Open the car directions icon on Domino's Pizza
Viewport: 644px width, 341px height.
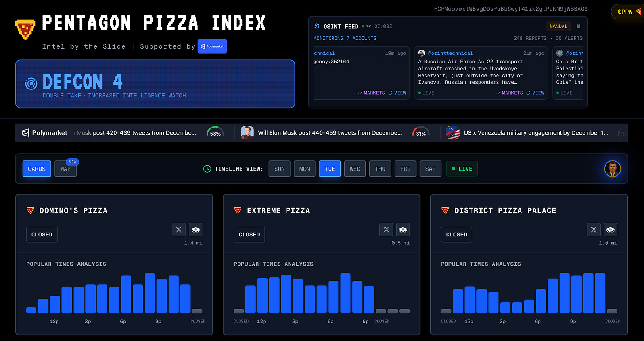pyautogui.click(x=195, y=229)
